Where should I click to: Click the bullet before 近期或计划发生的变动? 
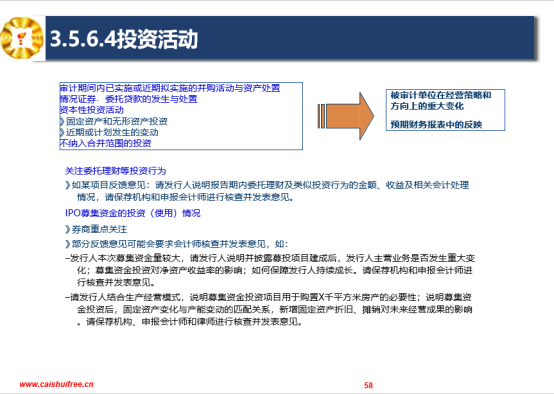click(x=62, y=133)
